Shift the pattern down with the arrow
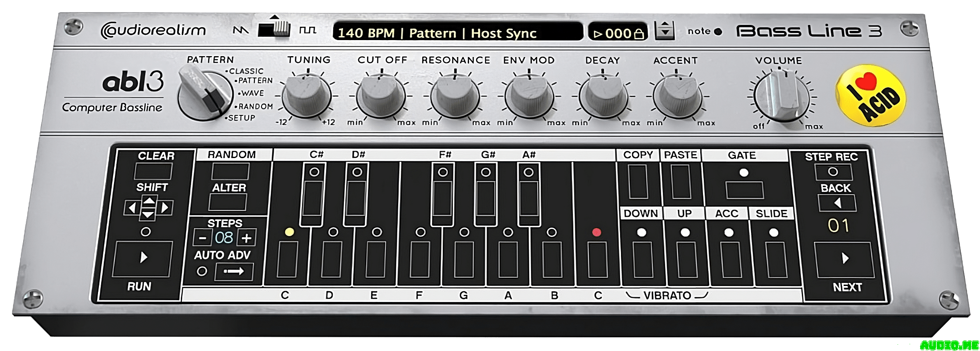 (x=147, y=216)
